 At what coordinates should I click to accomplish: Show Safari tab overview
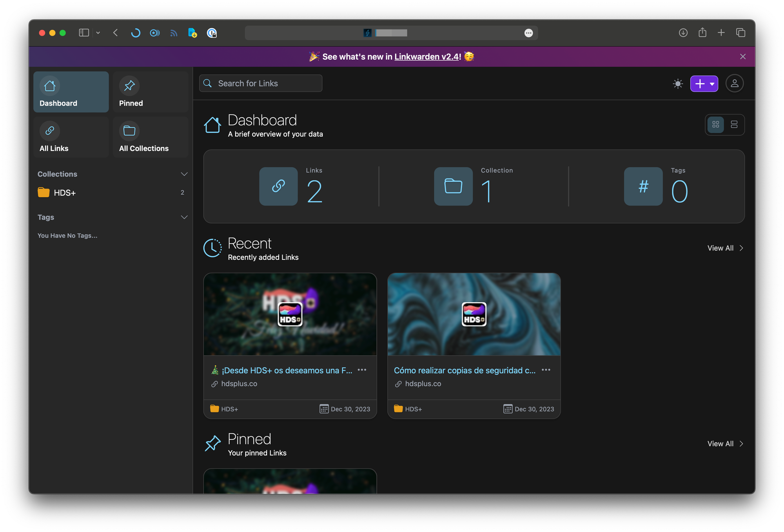click(x=740, y=33)
